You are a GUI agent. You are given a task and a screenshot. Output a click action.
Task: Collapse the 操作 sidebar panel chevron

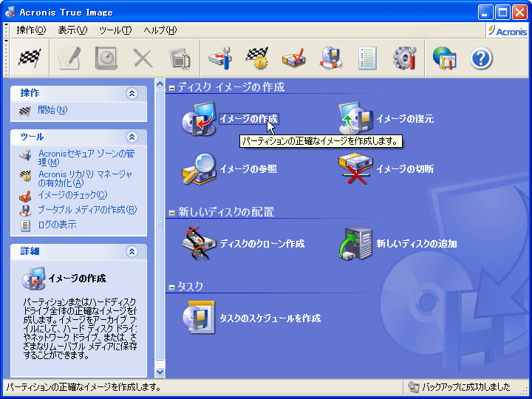pyautogui.click(x=132, y=93)
